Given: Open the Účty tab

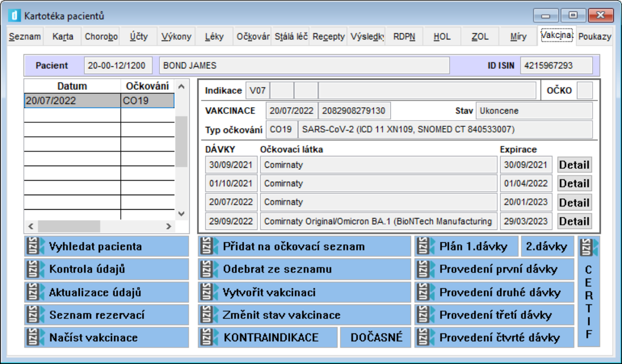Looking at the screenshot, I should [139, 37].
